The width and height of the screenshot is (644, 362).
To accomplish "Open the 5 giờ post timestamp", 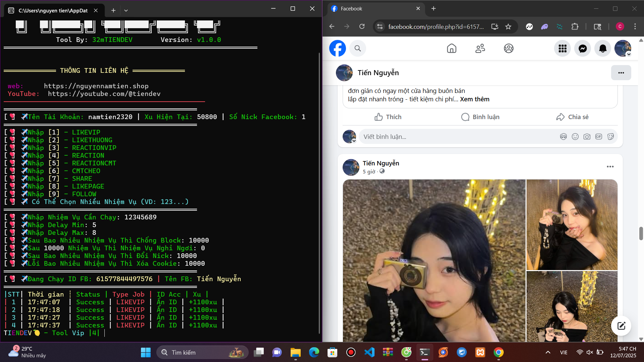I will pyautogui.click(x=369, y=171).
